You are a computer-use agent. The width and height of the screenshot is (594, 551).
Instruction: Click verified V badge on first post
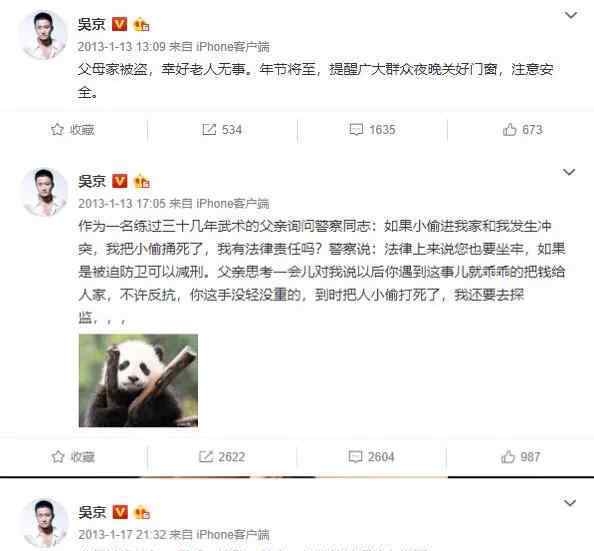click(x=120, y=24)
